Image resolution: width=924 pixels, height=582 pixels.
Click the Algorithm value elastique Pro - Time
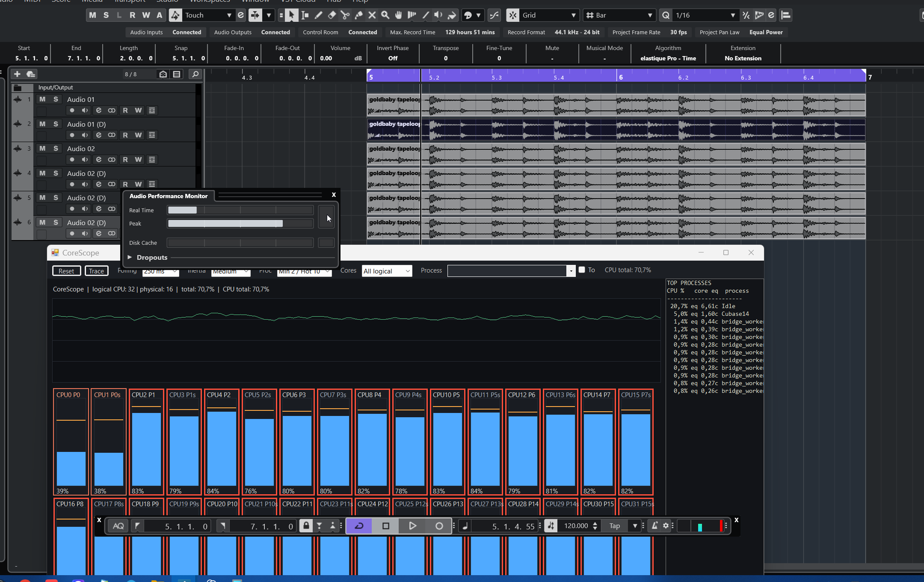tap(668, 58)
